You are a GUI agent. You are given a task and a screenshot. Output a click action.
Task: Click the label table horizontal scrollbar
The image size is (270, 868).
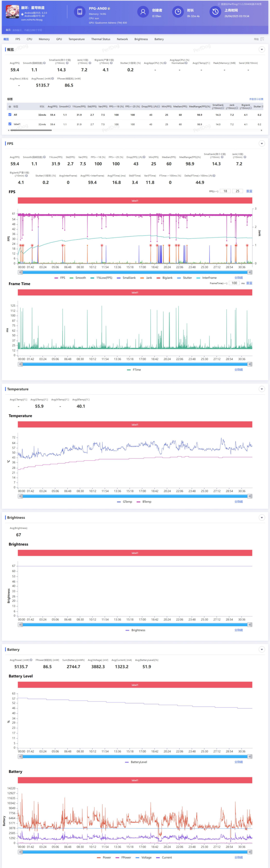point(30,130)
